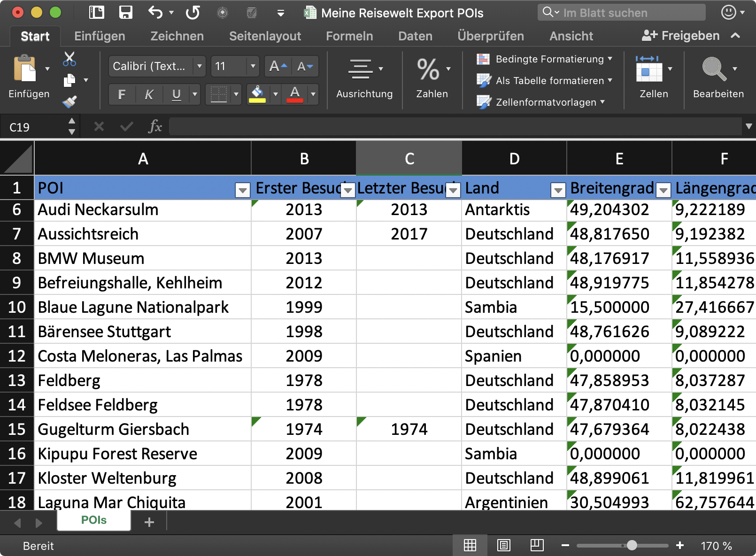Click Als Tabelle formatieren
756x556 pixels.
tap(545, 81)
